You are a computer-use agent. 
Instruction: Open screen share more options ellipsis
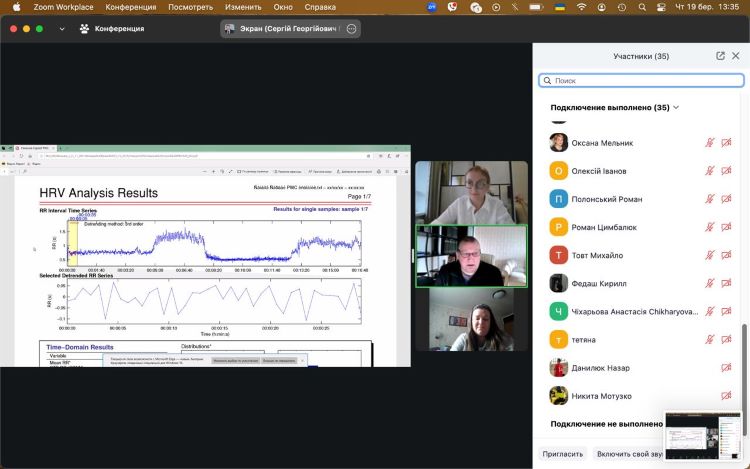point(351,29)
